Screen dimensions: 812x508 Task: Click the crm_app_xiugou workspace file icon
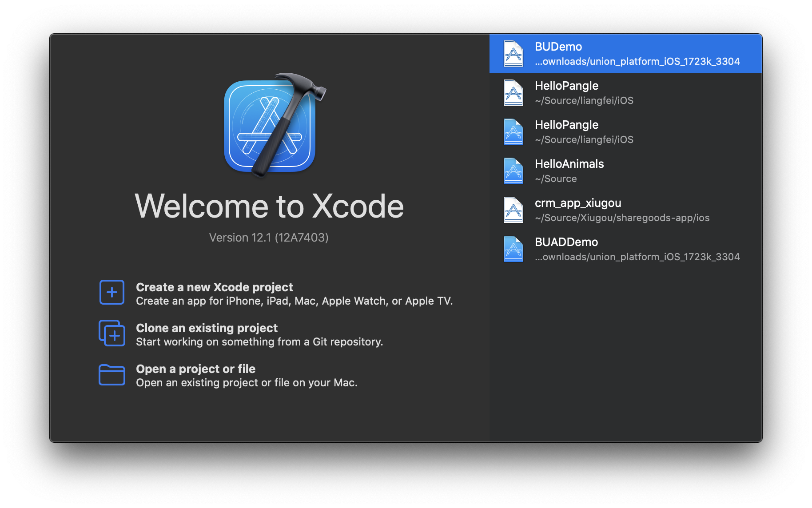tap(513, 210)
